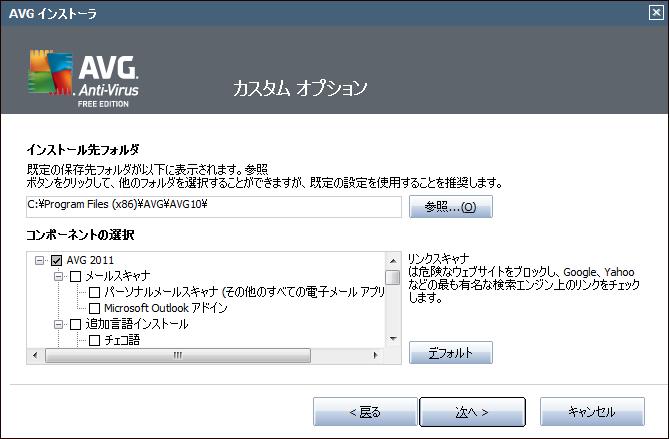This screenshot has width=670, height=439.
Task: Collapse the AVG 2011 tree node
Action: pyautogui.click(x=39, y=260)
